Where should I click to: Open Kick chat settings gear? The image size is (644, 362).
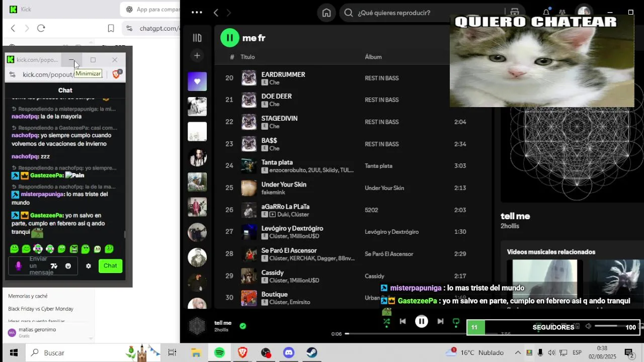point(89,266)
